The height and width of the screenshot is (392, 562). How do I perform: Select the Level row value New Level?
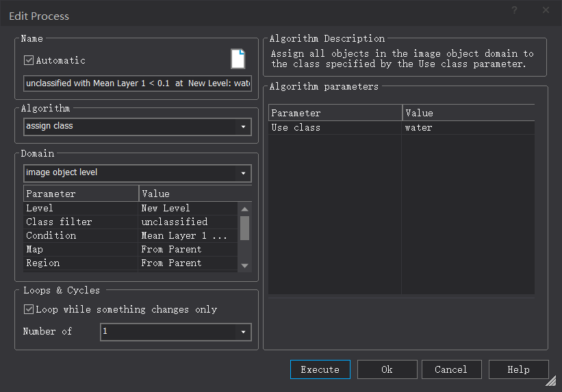pyautogui.click(x=188, y=208)
